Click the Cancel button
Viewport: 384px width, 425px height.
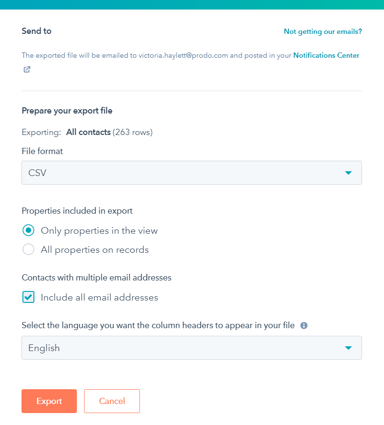pyautogui.click(x=112, y=401)
